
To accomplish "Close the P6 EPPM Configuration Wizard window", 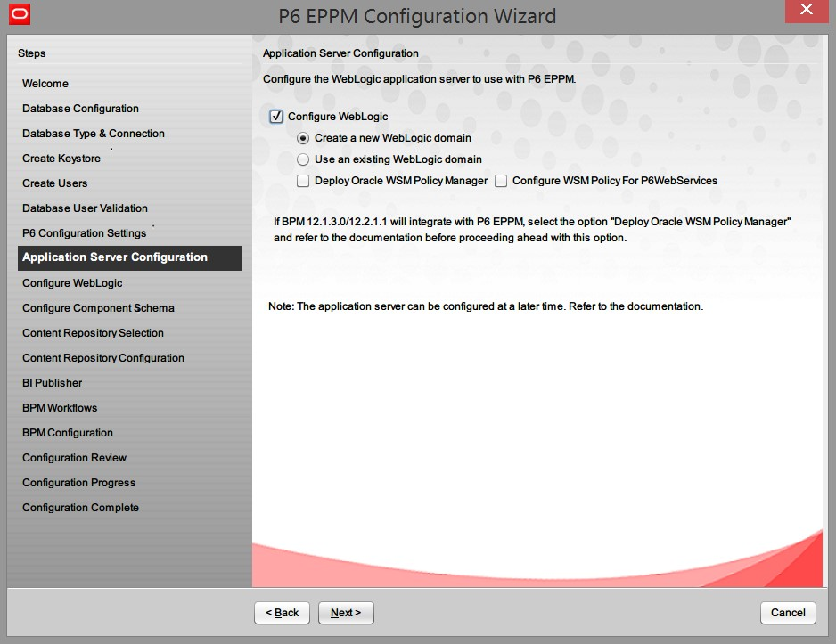I will tap(806, 10).
